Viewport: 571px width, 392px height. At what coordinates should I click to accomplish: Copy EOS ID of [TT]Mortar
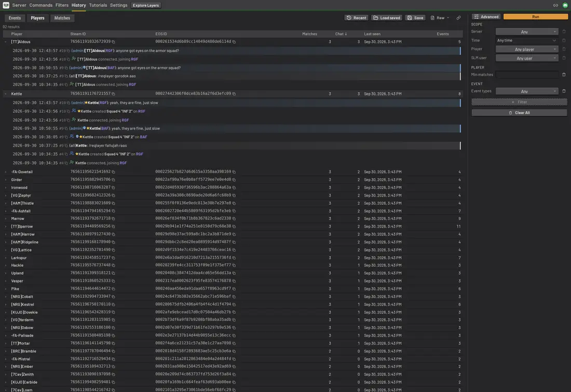coord(234,343)
